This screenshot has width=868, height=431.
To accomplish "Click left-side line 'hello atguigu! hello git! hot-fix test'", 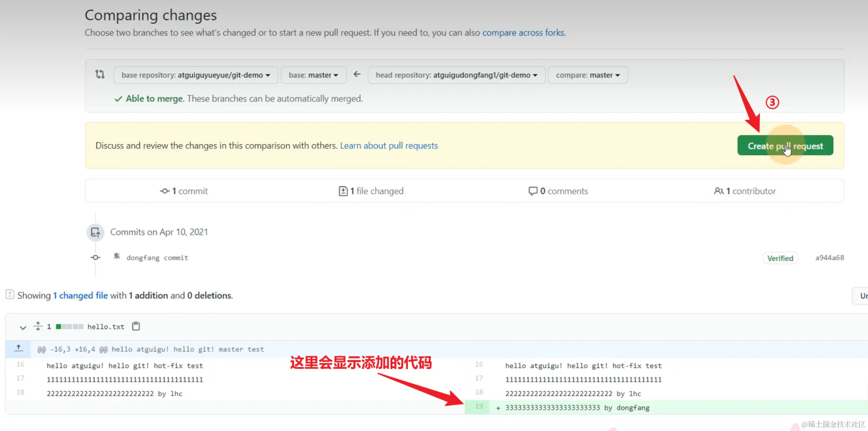I will (x=125, y=366).
